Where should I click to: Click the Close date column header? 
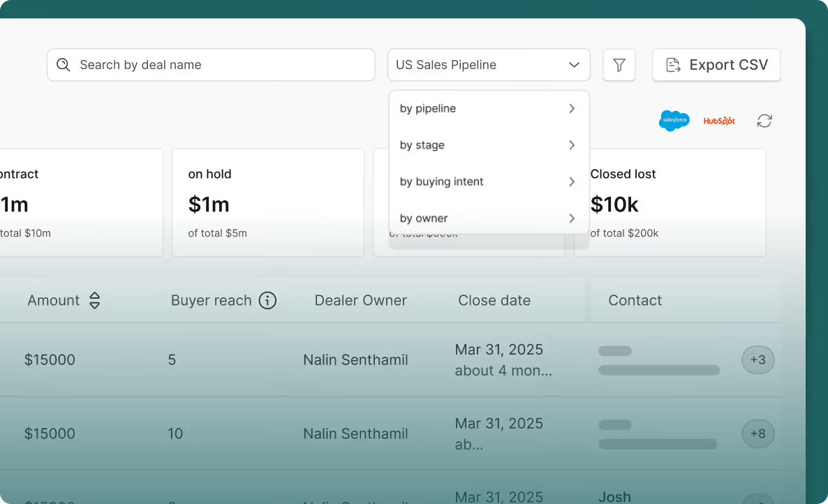click(x=494, y=300)
